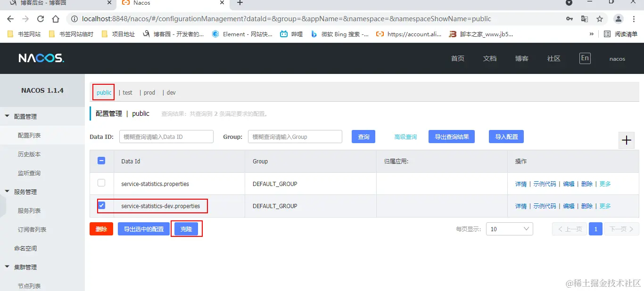644x291 pixels.
Task: Switch to the public namespace tab
Action: (104, 92)
